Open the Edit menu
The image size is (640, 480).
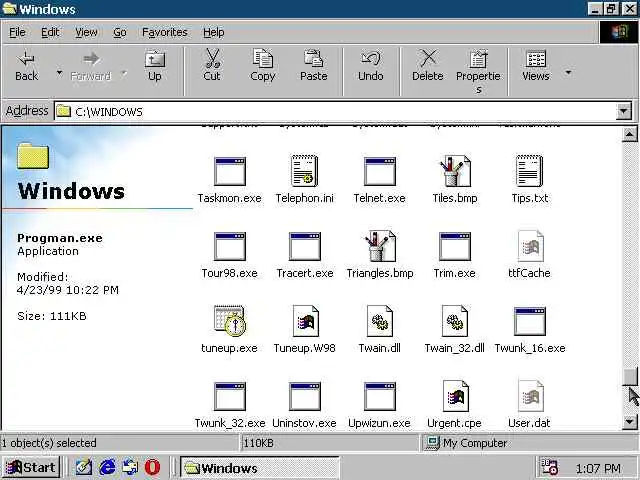coord(50,32)
